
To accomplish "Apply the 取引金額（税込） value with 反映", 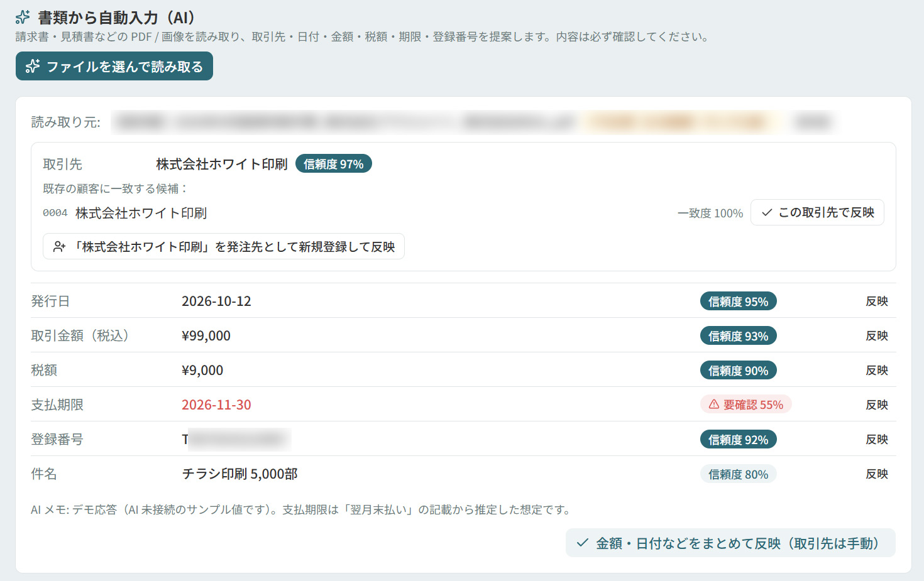I will 876,336.
